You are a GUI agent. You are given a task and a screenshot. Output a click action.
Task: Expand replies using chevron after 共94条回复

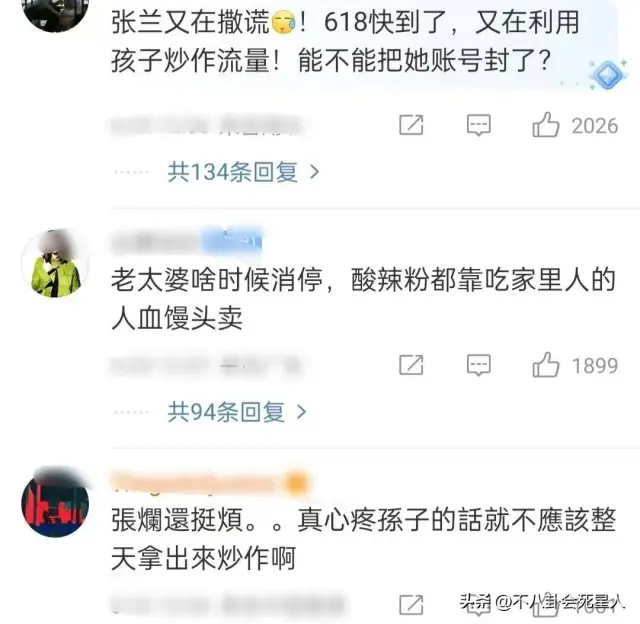[x=301, y=412]
